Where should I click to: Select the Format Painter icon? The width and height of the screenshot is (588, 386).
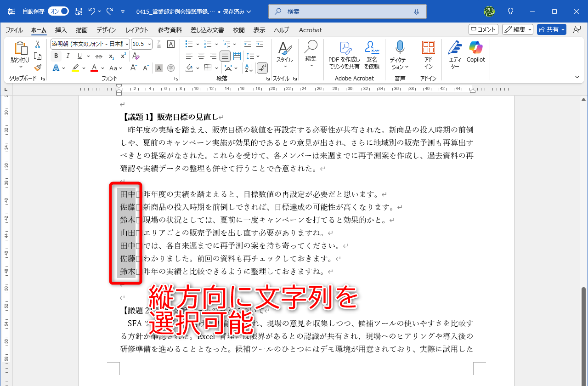pyautogui.click(x=38, y=68)
